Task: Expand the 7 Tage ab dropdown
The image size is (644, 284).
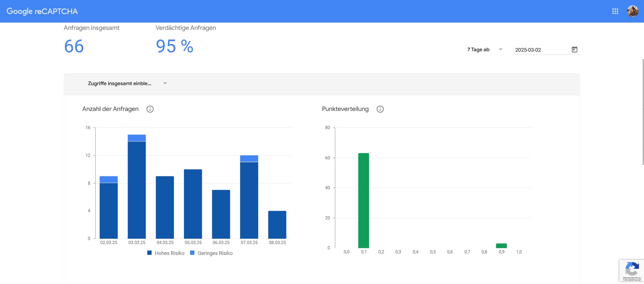Action: click(485, 50)
